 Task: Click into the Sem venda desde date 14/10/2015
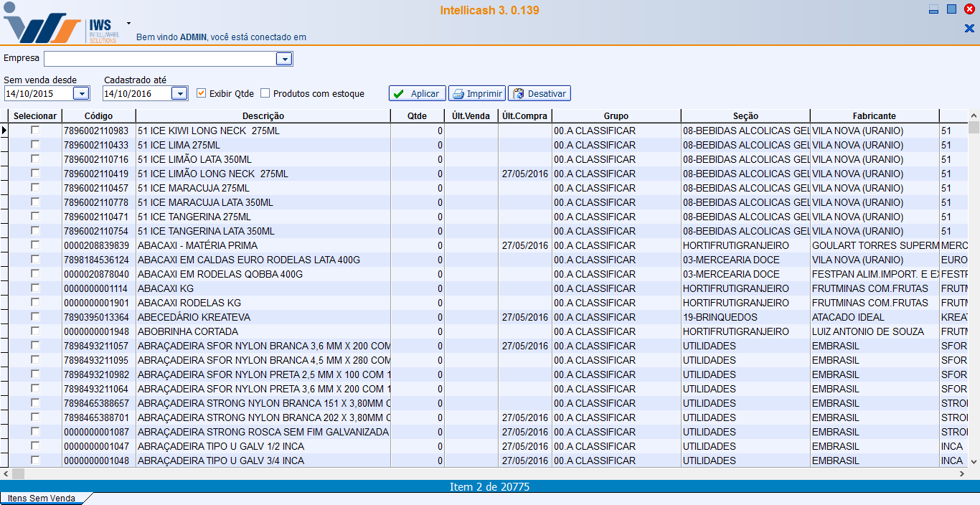click(x=38, y=93)
